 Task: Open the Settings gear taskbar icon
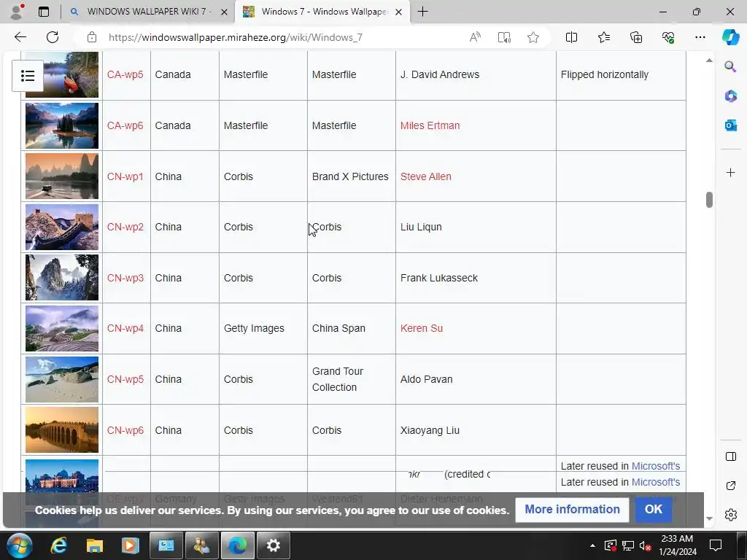point(274,545)
